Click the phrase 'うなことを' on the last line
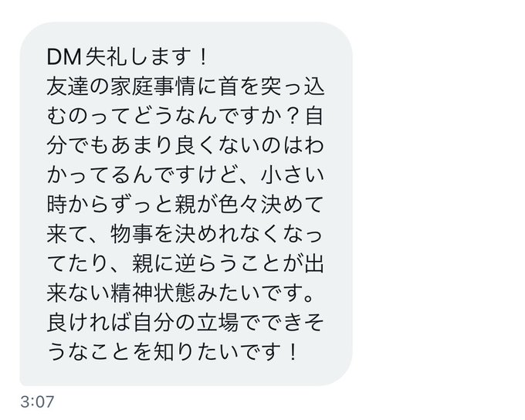Screen dimensions: 525x420 pos(100,352)
